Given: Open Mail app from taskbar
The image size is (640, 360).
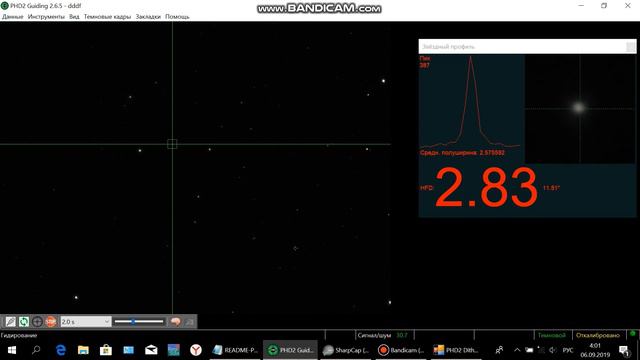Looking at the screenshot, I should coord(151,350).
